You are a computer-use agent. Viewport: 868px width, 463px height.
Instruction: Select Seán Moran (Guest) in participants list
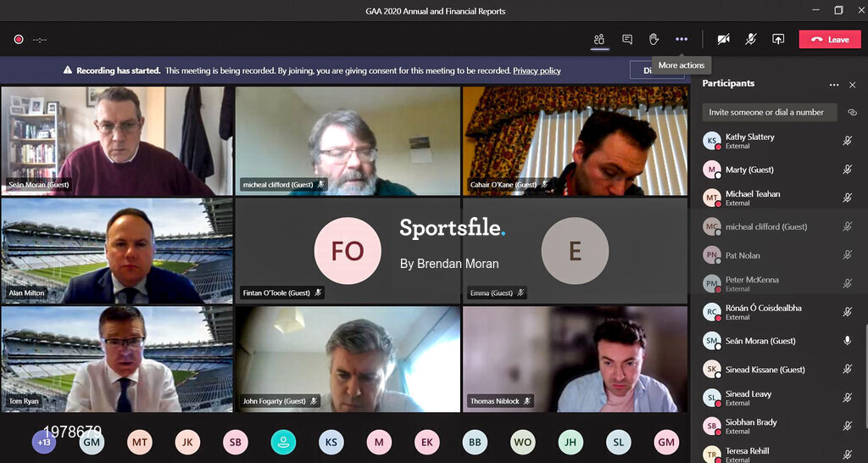pyautogui.click(x=780, y=341)
